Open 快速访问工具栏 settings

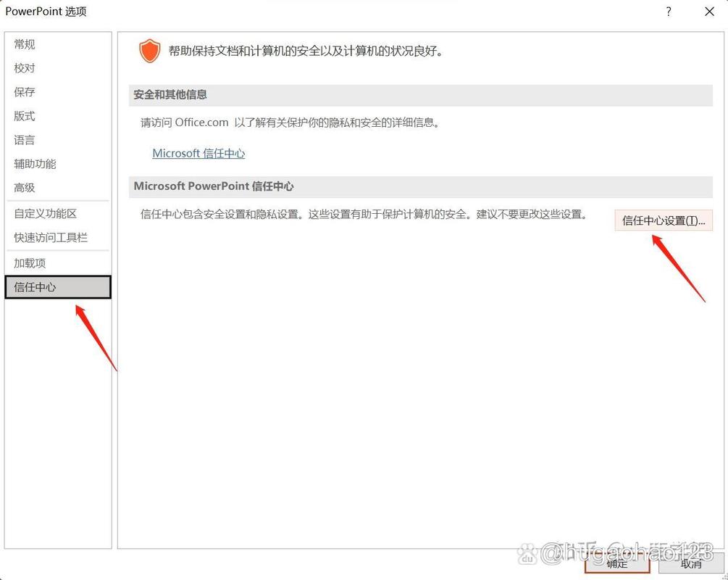(57, 238)
